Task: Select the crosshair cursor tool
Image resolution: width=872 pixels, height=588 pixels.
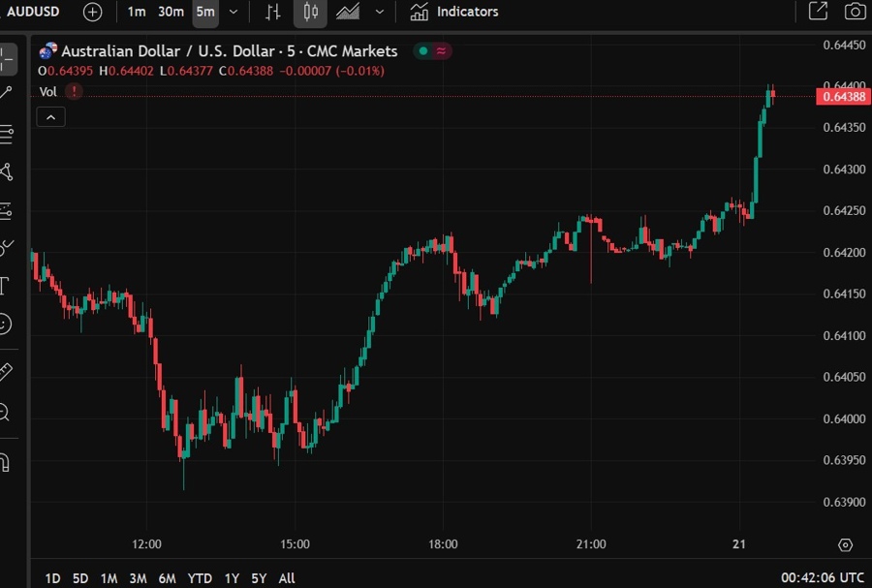Action: pos(7,59)
